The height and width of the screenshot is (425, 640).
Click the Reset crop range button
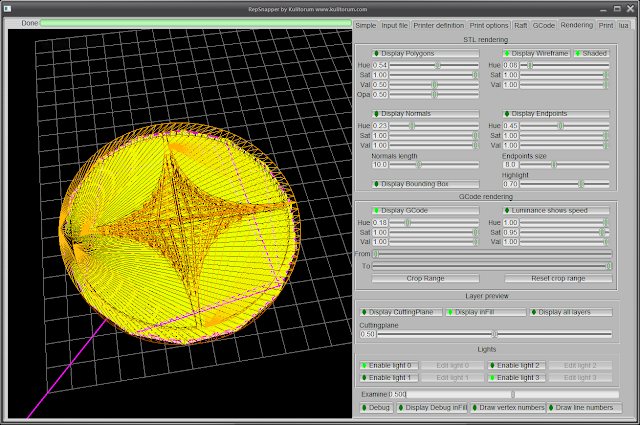[558, 278]
